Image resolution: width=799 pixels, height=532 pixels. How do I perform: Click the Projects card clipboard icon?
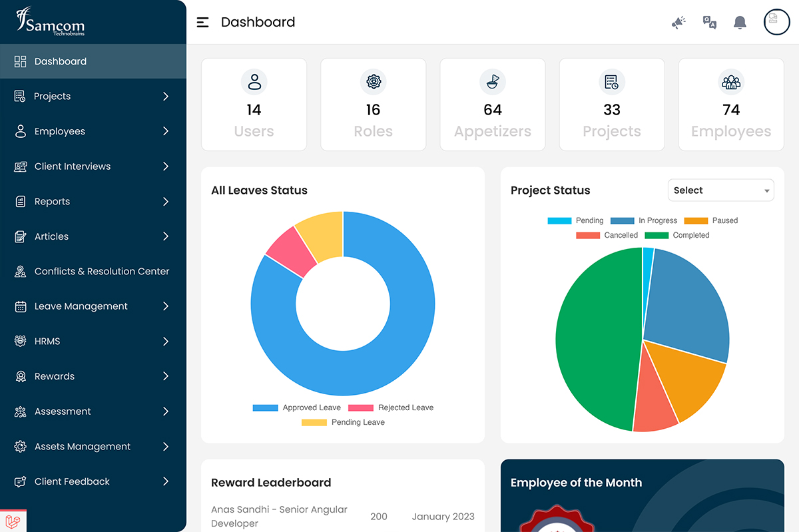(611, 82)
